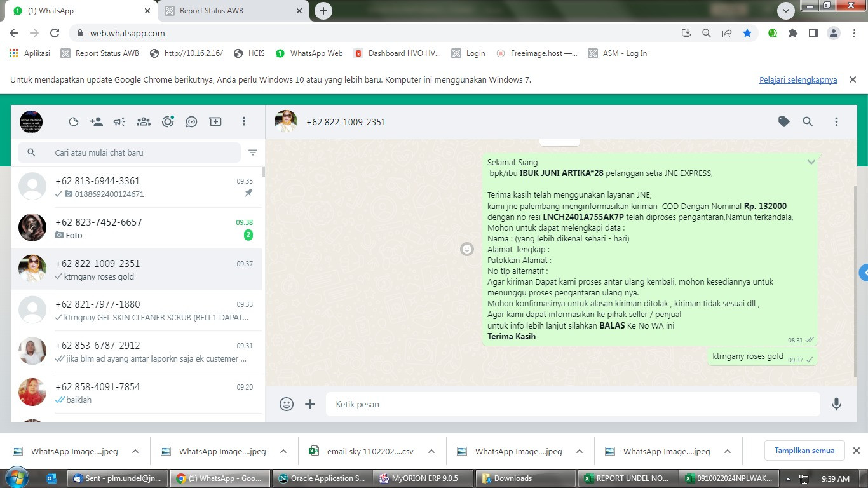Open the Status icon in WhatsApp sidebar
This screenshot has height=488, width=868.
point(74,122)
